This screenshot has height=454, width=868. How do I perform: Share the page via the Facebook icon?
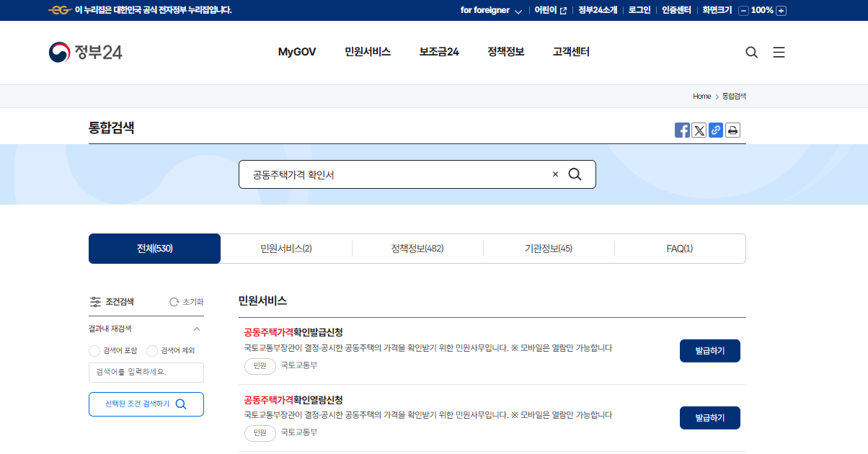[x=682, y=130]
